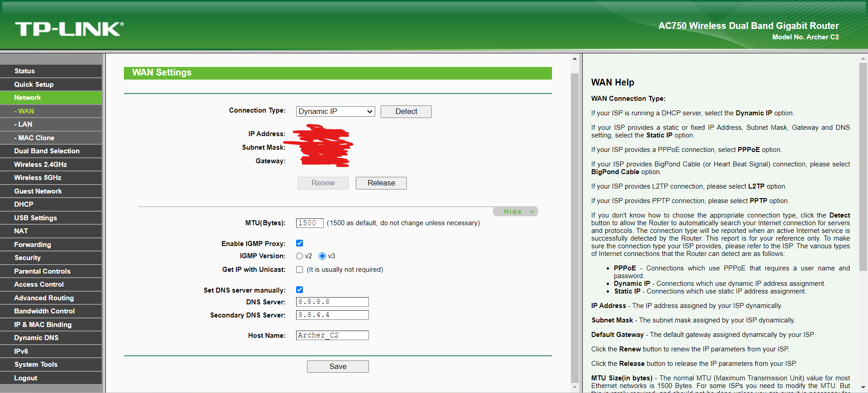Edit the DNS Server field
868x393 pixels.
(x=332, y=302)
